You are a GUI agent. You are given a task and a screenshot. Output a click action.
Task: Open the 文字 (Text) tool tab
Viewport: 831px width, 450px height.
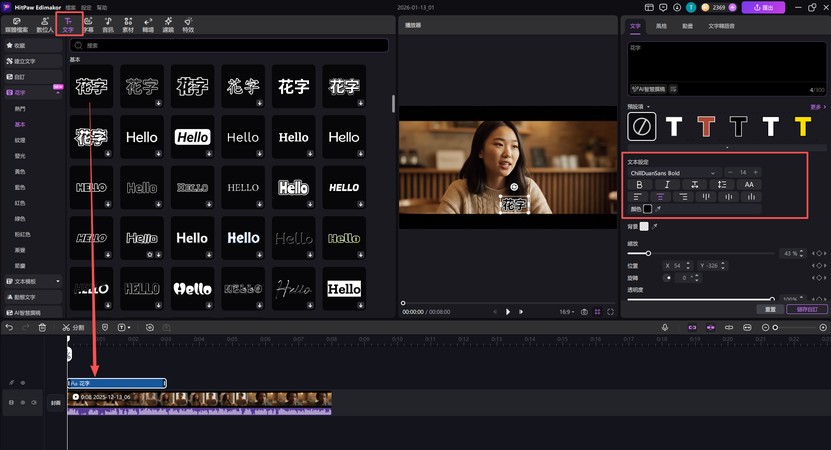[x=68, y=24]
